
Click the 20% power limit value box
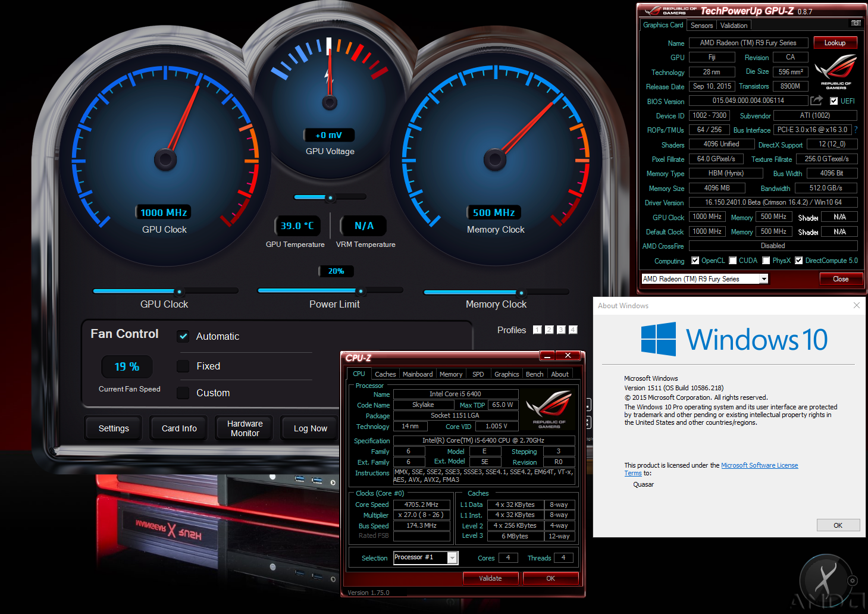tap(336, 271)
